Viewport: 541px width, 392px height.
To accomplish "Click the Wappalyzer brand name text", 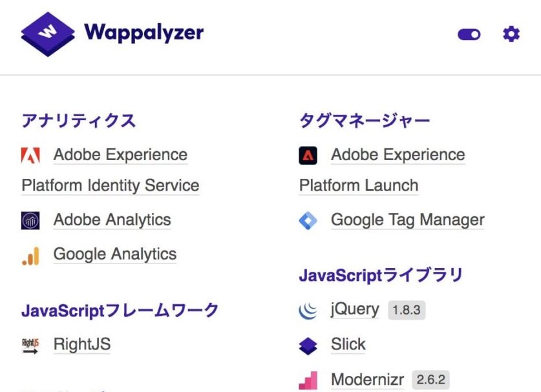I will 144,33.
